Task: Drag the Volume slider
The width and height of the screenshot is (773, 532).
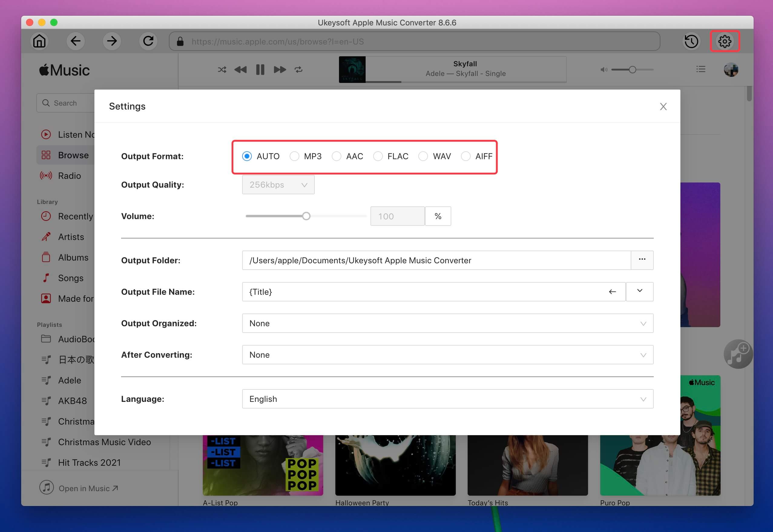Action: [306, 216]
